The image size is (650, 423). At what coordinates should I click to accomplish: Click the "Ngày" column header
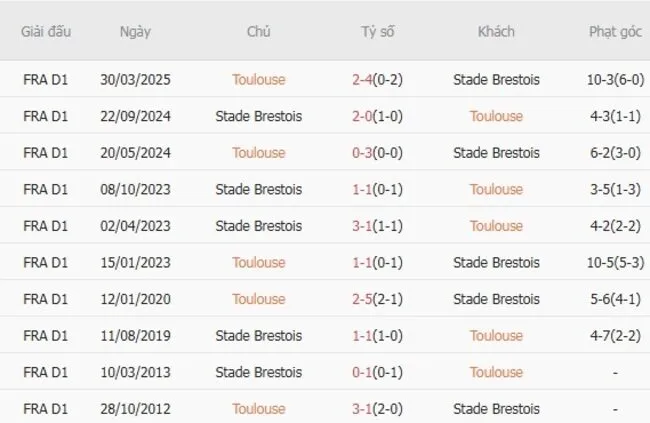click(135, 31)
